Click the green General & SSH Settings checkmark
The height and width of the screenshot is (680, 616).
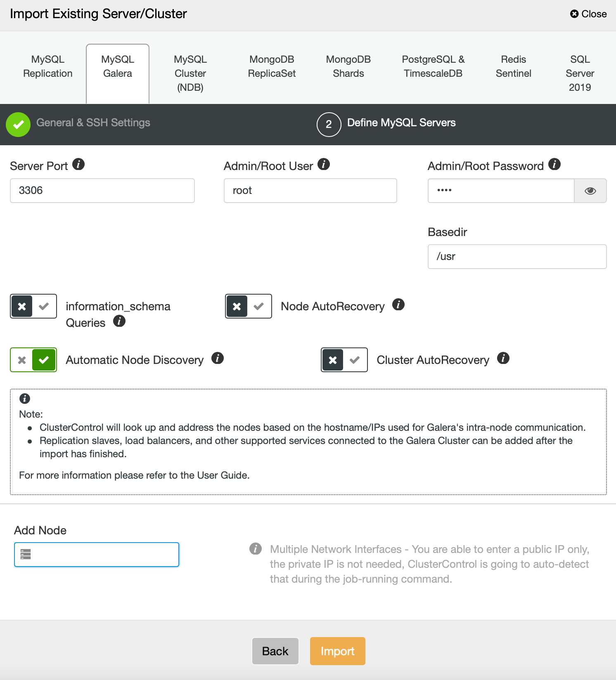18,125
